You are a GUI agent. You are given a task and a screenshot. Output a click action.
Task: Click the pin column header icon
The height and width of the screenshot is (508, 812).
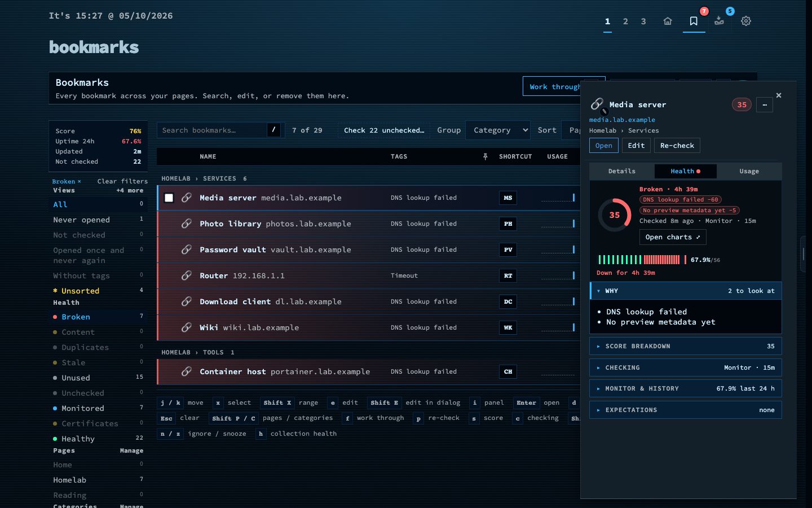pos(485,156)
